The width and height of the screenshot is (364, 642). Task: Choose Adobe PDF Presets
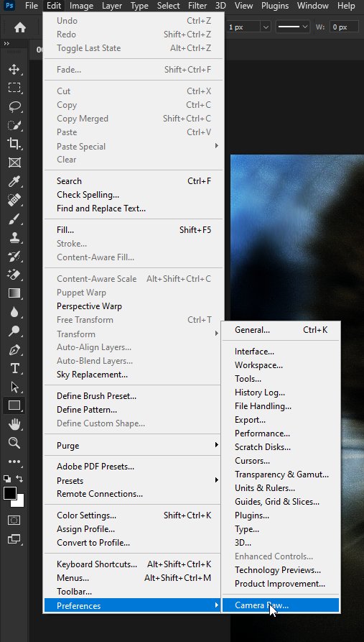tap(134, 467)
